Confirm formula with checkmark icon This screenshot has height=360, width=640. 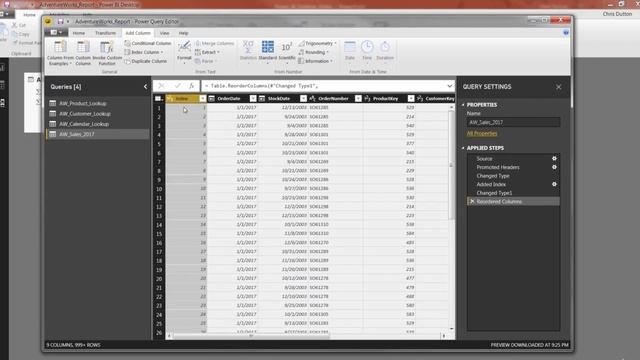[177, 86]
